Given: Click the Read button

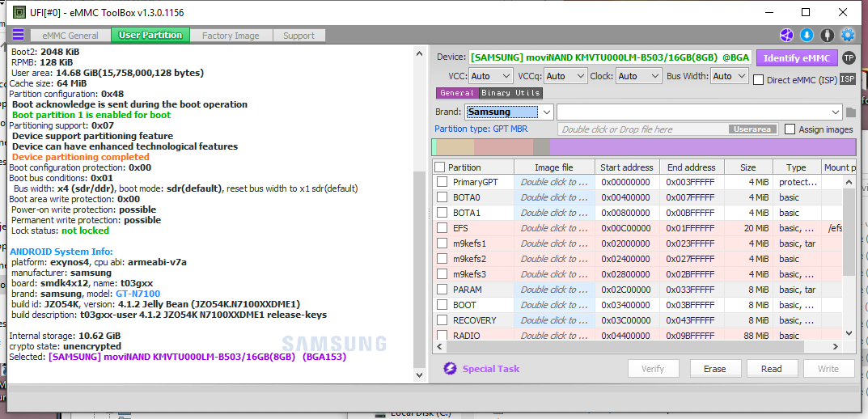Looking at the screenshot, I should 772,369.
